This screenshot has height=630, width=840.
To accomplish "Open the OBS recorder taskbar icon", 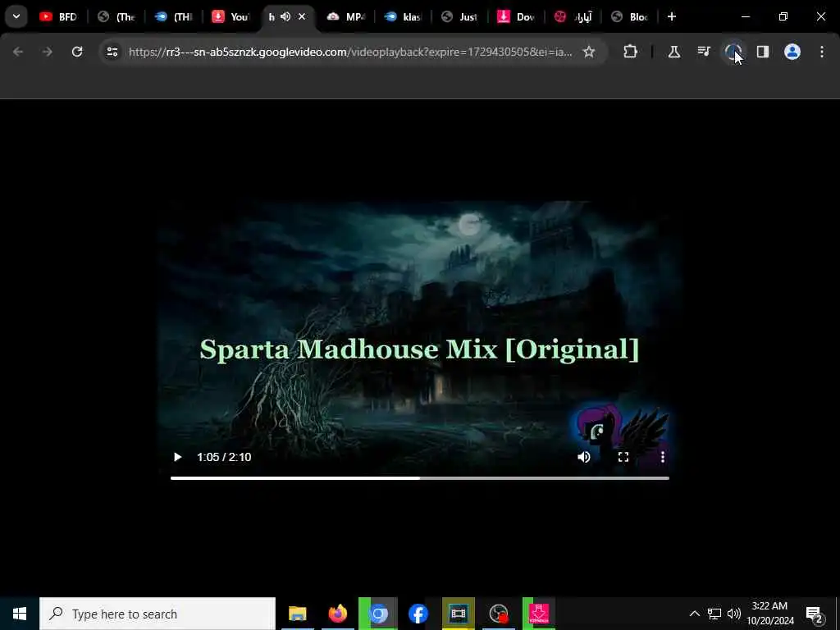I will 499,614.
